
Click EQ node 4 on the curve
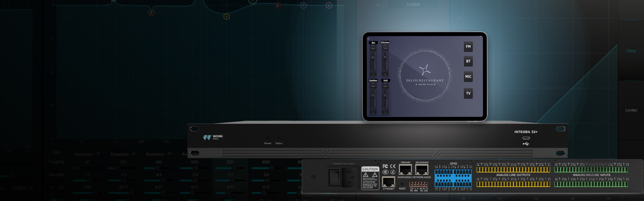pos(227,16)
